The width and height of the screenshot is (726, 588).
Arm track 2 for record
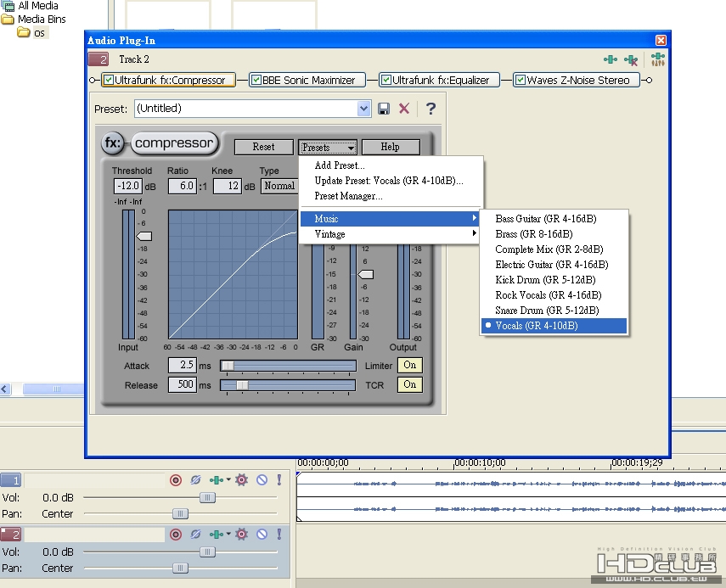[x=176, y=535]
